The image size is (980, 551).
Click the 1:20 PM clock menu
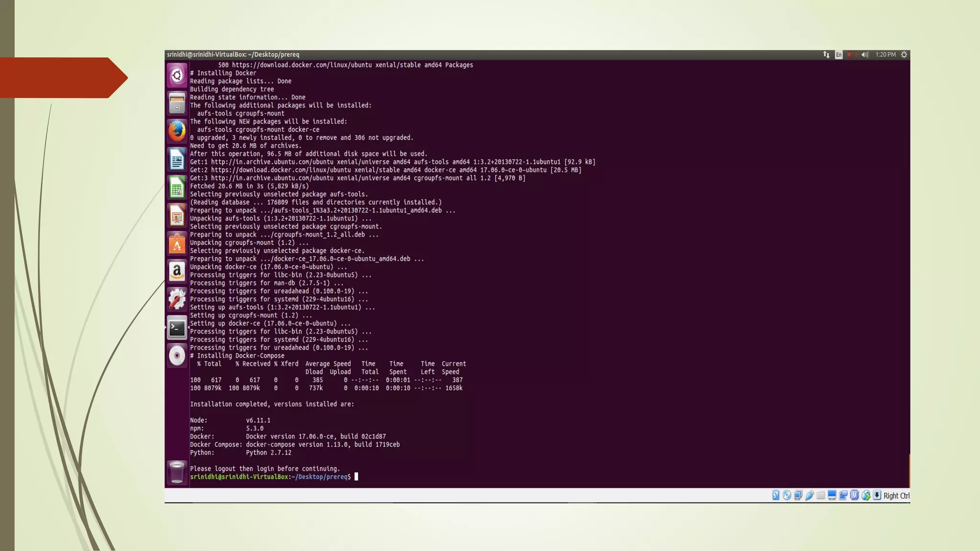[885, 55]
